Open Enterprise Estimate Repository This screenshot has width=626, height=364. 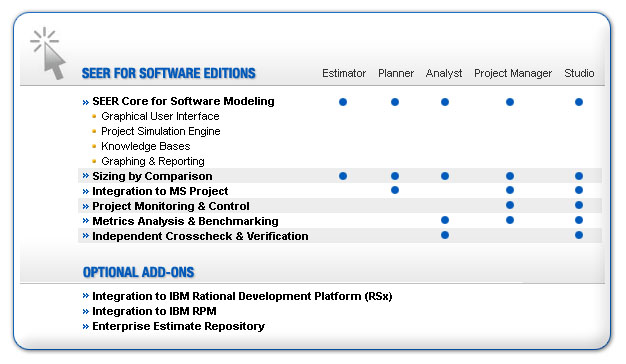point(178,326)
